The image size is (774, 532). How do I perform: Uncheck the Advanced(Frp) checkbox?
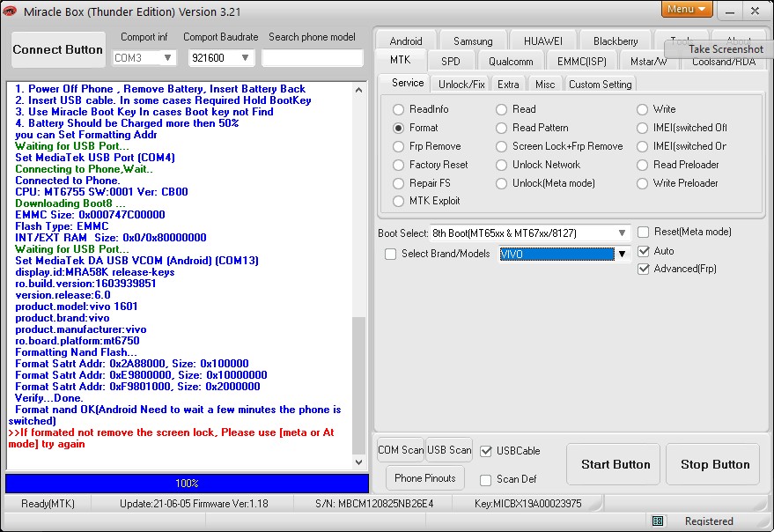643,269
